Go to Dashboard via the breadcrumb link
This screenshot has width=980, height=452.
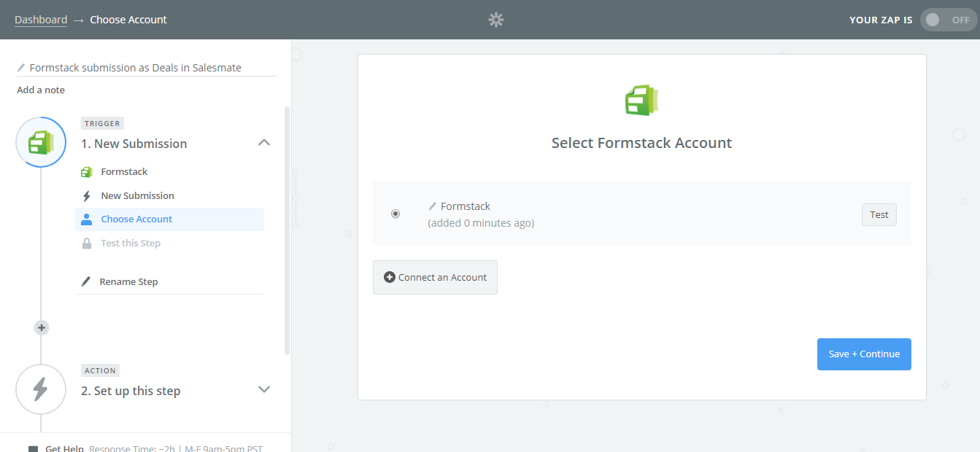pyautogui.click(x=41, y=20)
